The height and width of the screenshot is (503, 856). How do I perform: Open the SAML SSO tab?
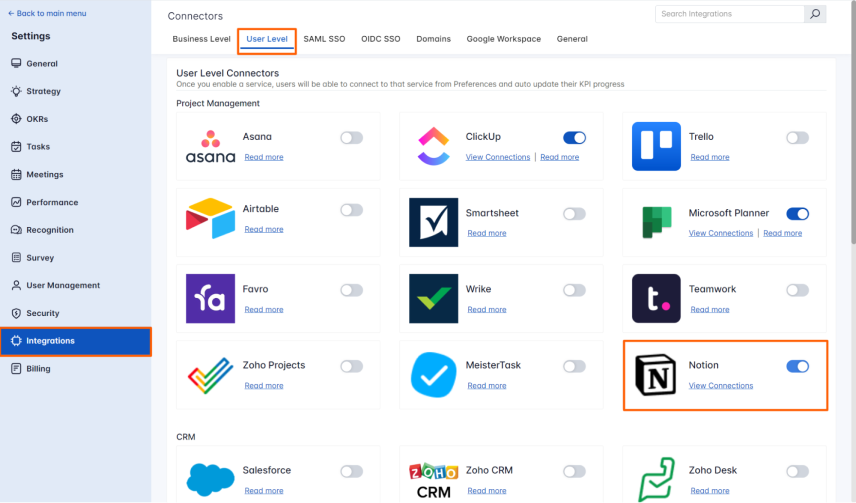coord(324,39)
